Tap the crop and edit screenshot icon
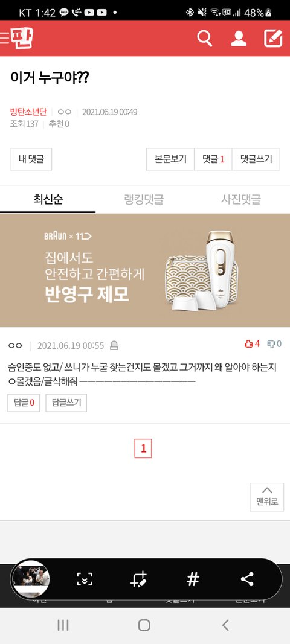This screenshot has width=290, height=644. (138, 579)
